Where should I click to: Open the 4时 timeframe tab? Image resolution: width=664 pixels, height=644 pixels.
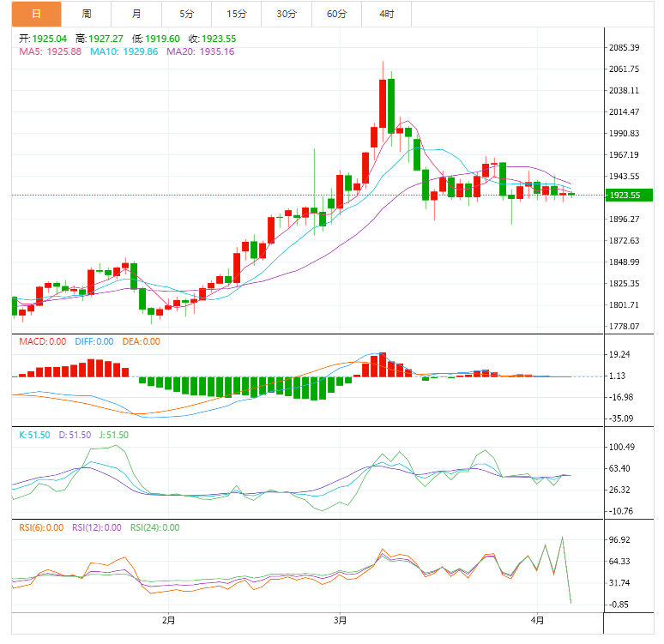387,14
